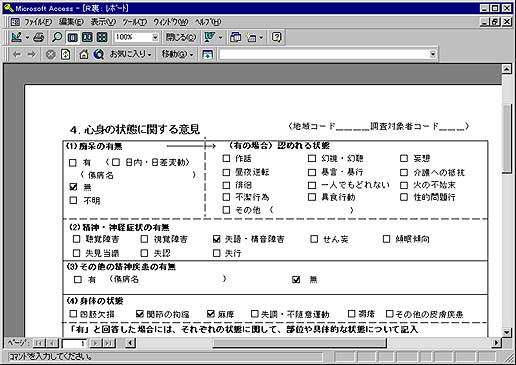
Task: Expand the Design View button dropdown arrow
Action: click(x=27, y=37)
